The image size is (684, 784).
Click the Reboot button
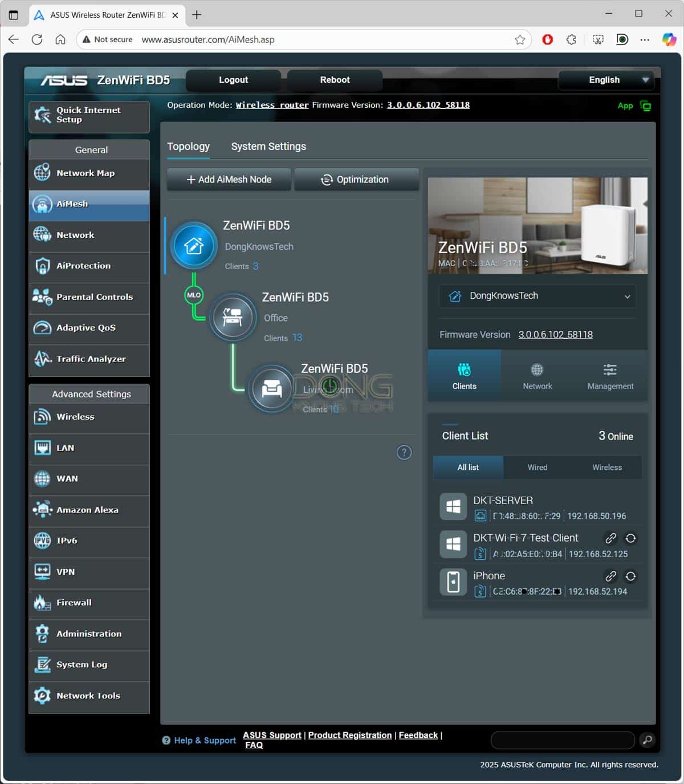(335, 80)
